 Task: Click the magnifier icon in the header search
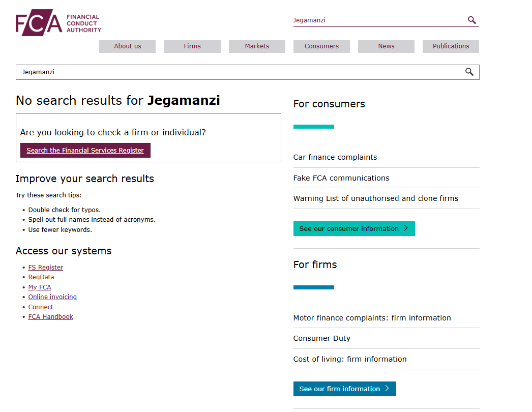click(471, 20)
